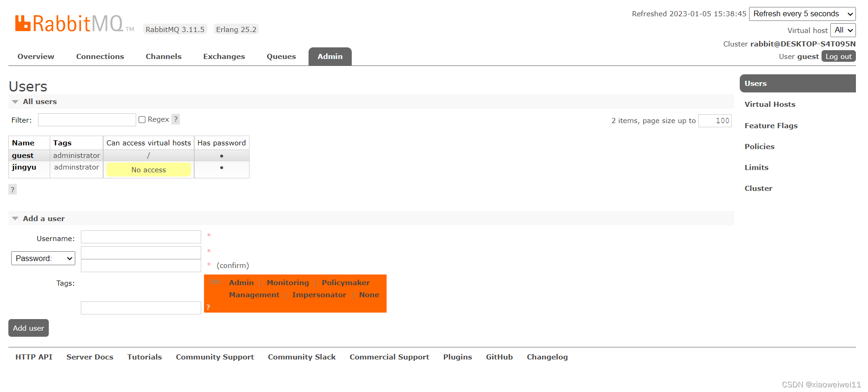
Task: Click the password confirm input field
Action: coord(141,266)
